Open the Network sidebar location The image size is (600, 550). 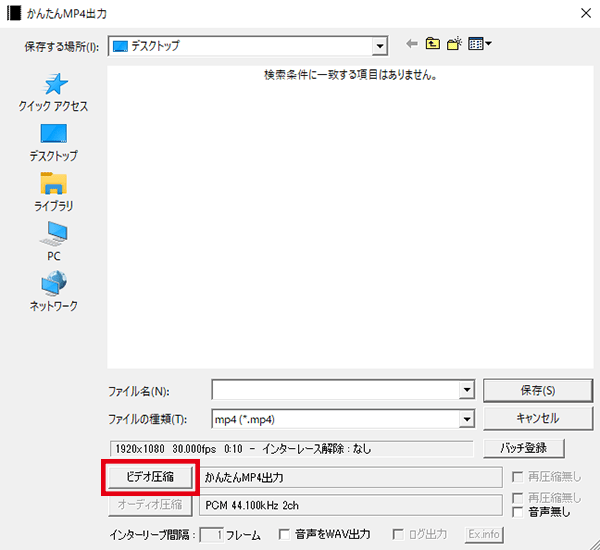pyautogui.click(x=54, y=291)
